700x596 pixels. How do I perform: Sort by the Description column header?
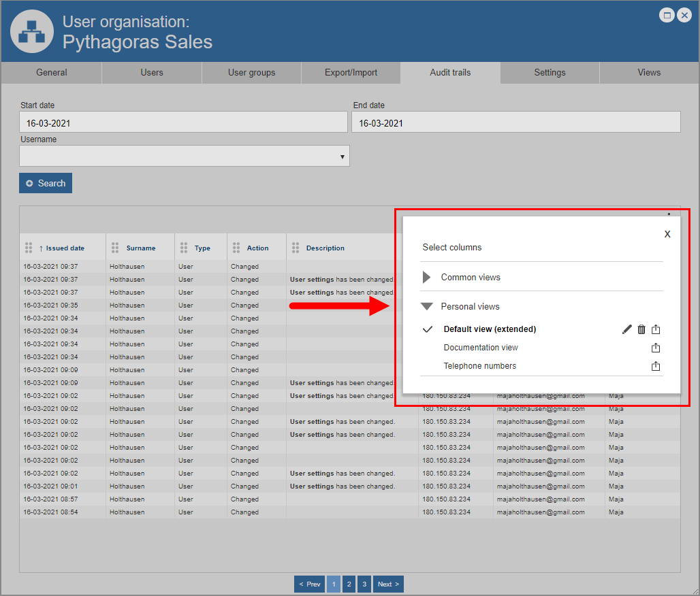[325, 248]
